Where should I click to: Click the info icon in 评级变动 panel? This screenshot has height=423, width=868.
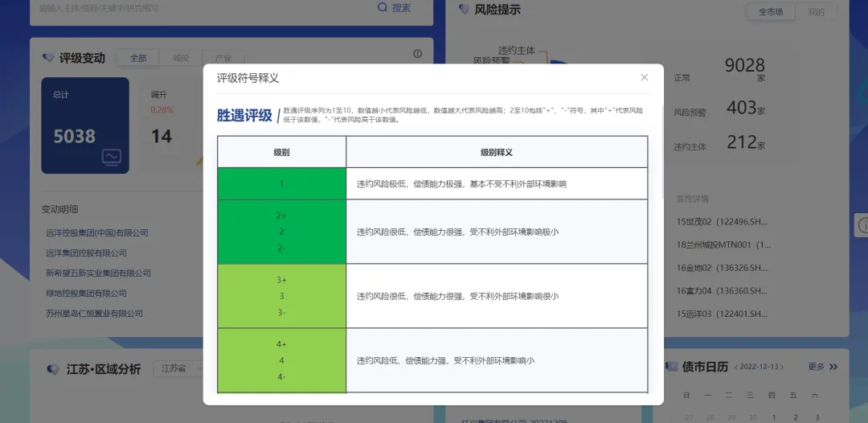417,54
